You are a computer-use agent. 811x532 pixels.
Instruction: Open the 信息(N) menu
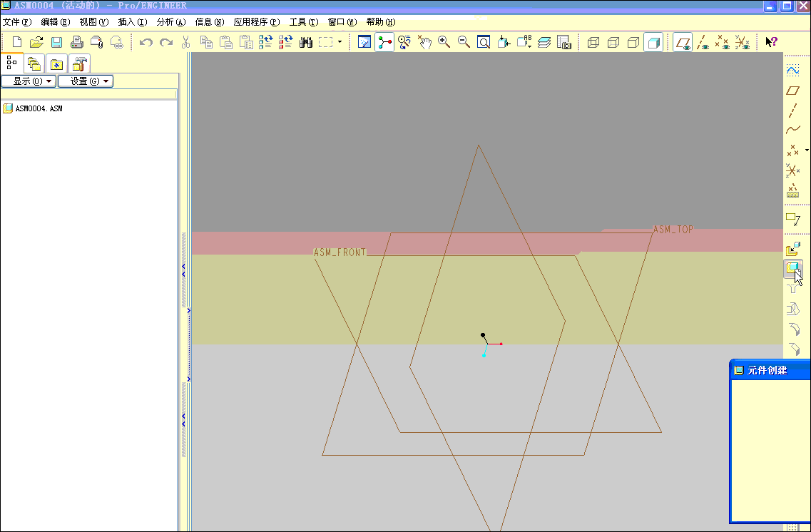coord(210,21)
